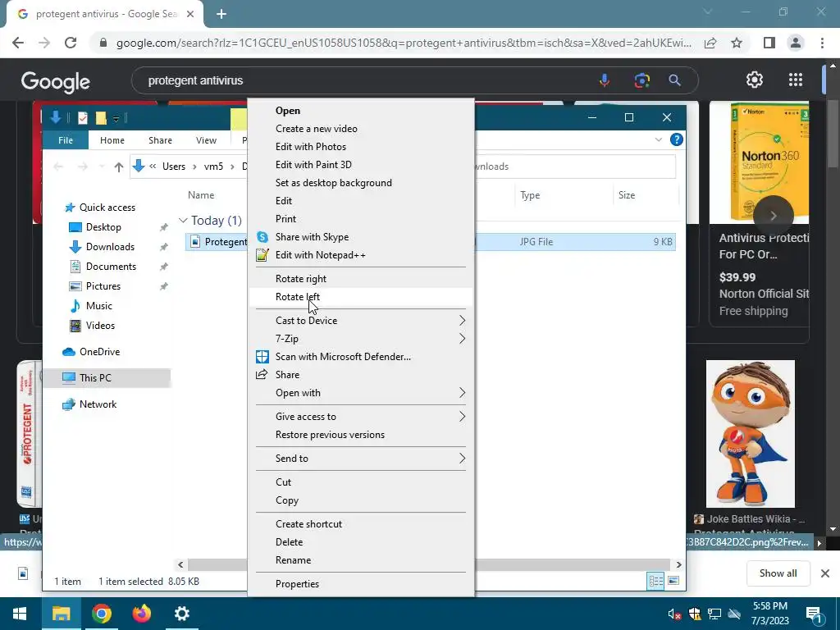Go up one folder level in Explorer
The height and width of the screenshot is (630, 840).
tap(118, 167)
